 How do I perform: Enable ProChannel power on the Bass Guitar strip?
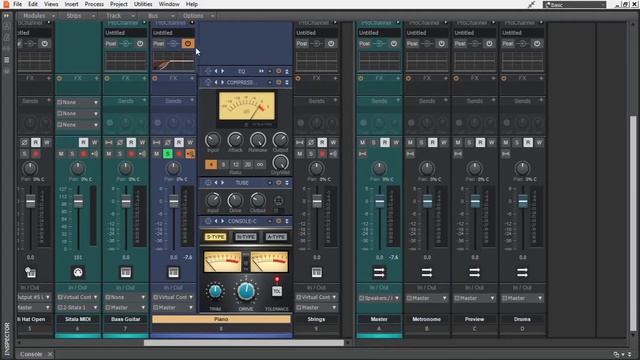[140, 43]
